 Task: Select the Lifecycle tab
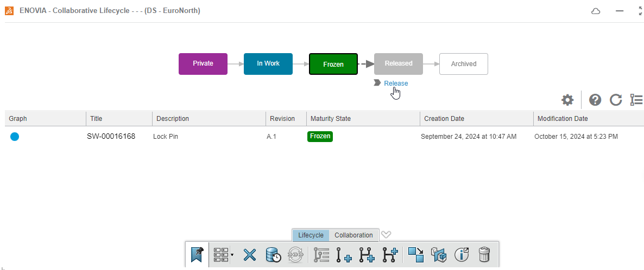click(311, 235)
